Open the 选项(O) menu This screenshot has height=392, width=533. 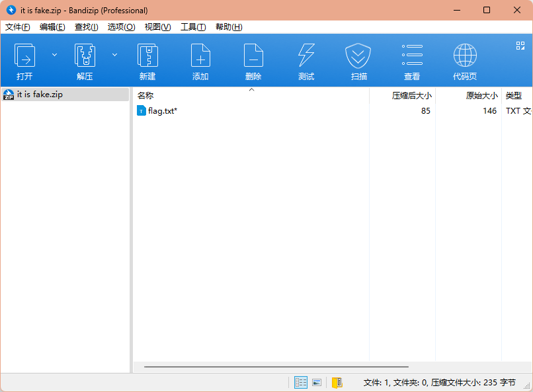pyautogui.click(x=121, y=27)
